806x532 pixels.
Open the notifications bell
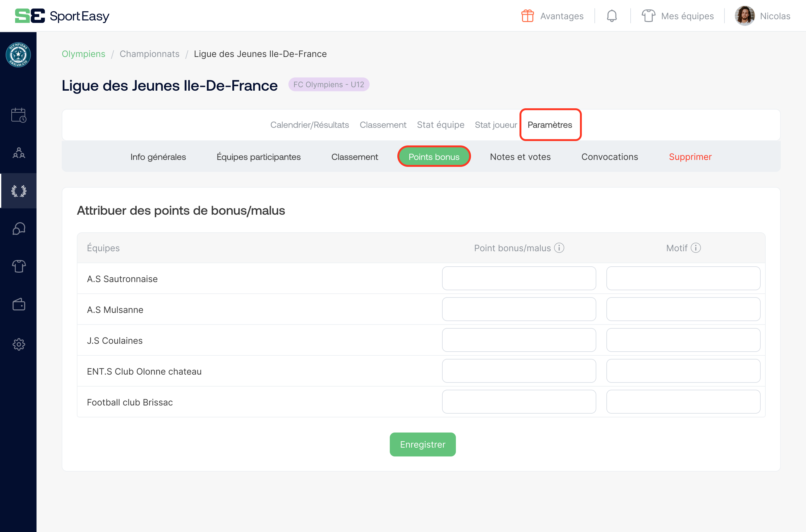pyautogui.click(x=612, y=16)
